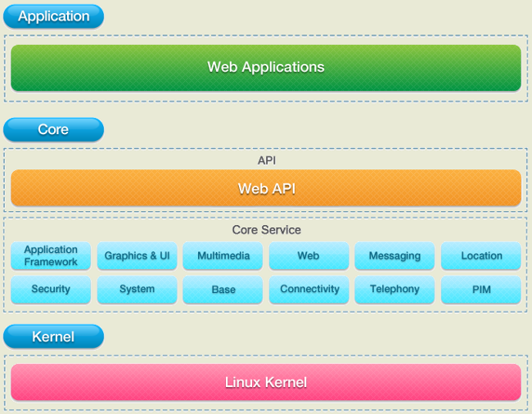Click the Telephony service block
The height and width of the screenshot is (414, 532).
tap(394, 289)
